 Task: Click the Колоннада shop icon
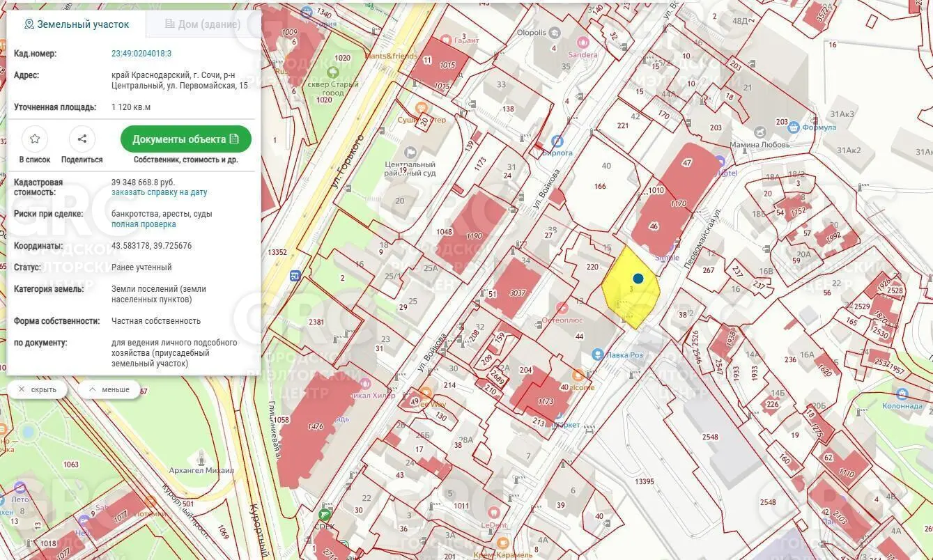click(902, 394)
